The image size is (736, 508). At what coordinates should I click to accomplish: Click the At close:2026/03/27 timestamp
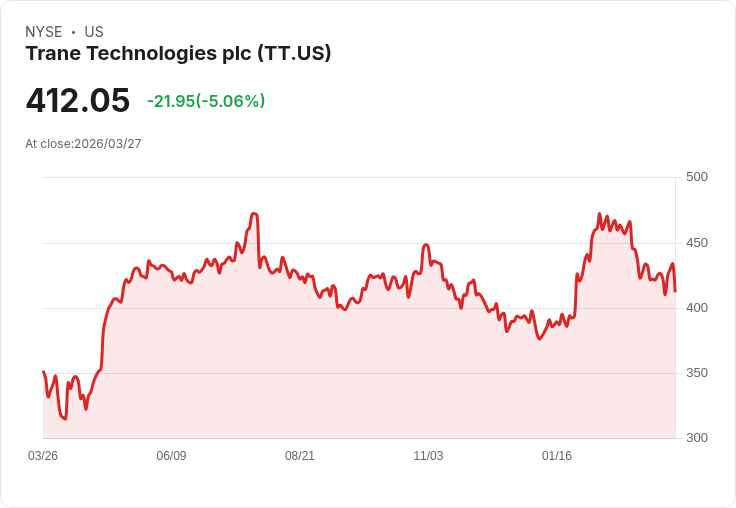[x=83, y=144]
